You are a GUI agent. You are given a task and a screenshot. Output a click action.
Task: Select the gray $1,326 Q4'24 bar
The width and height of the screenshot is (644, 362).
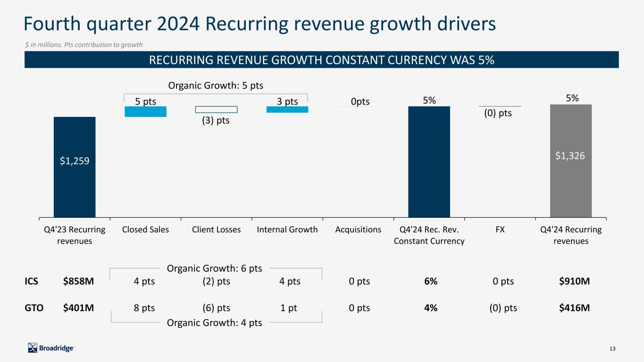point(571,161)
